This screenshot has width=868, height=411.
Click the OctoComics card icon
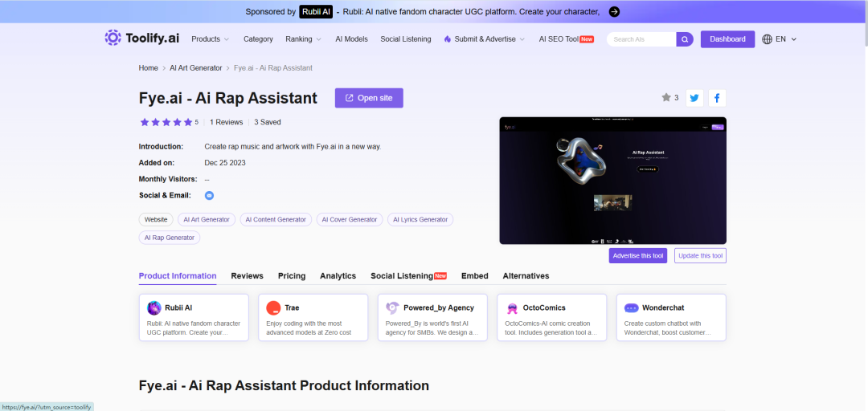(512, 307)
